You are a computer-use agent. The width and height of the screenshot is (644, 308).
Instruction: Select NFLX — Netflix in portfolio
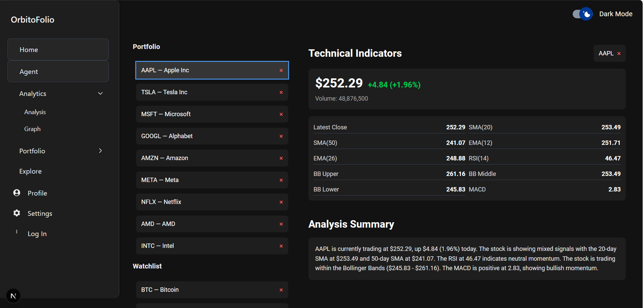click(212, 202)
